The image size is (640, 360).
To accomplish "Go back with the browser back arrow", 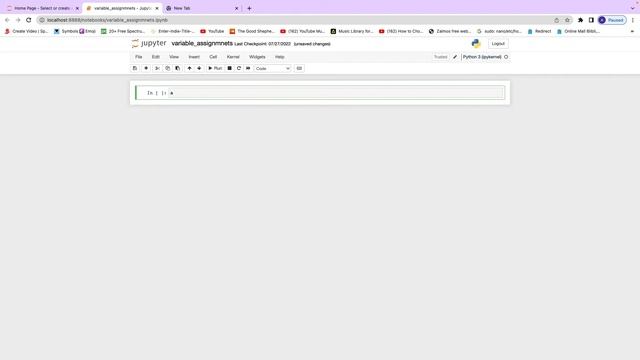I will coord(7,20).
